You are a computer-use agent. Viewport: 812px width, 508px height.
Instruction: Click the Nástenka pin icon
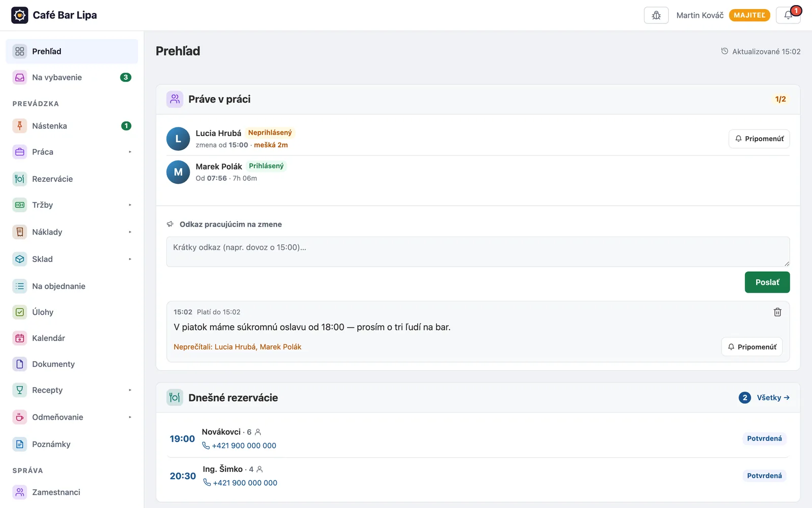pos(20,126)
